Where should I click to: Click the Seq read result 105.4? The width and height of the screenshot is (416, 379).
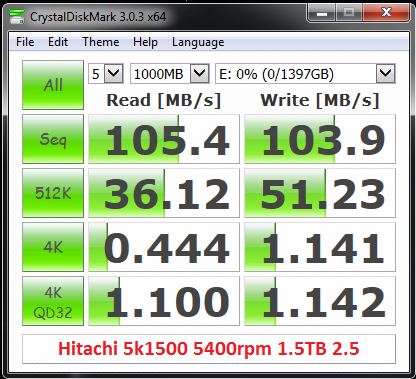[164, 139]
